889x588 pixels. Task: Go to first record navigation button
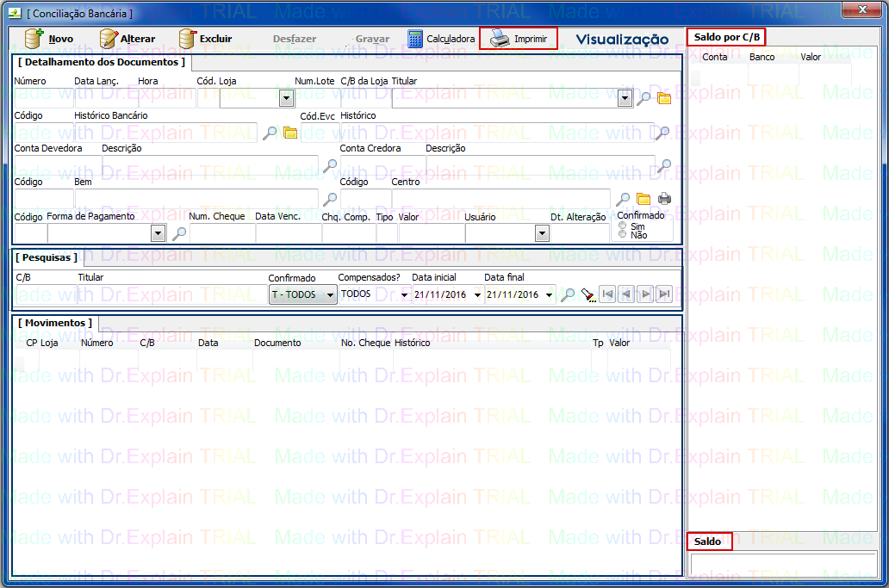tap(607, 294)
